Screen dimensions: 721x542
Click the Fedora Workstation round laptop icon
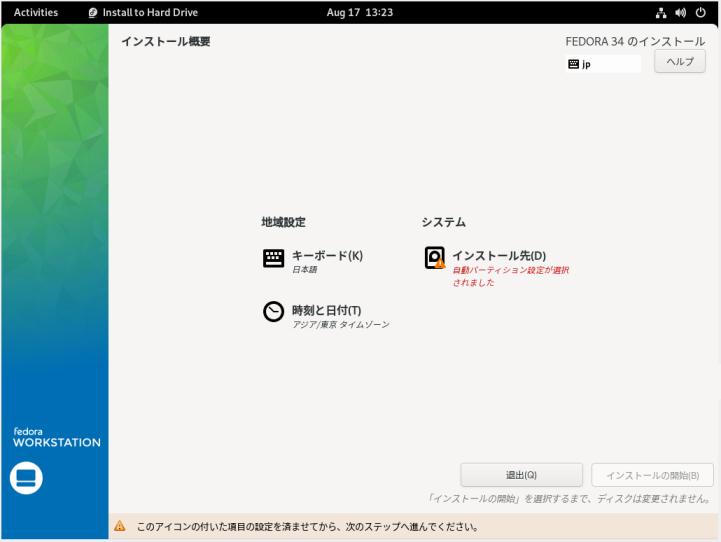click(x=26, y=478)
